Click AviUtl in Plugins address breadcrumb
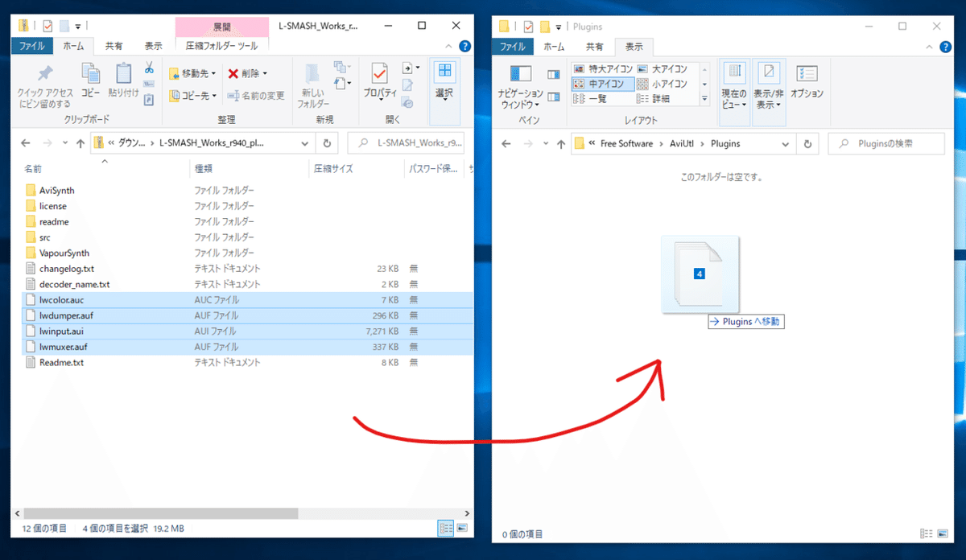 coord(683,144)
